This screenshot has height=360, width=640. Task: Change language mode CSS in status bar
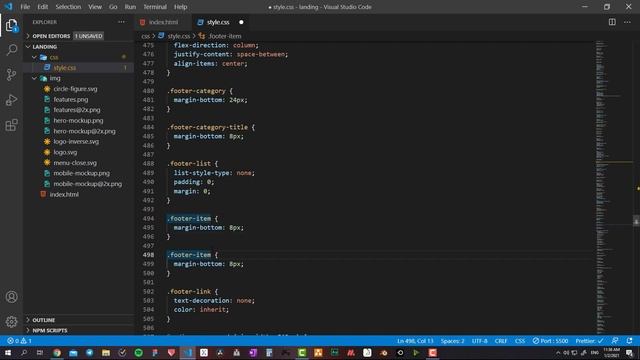520,341
